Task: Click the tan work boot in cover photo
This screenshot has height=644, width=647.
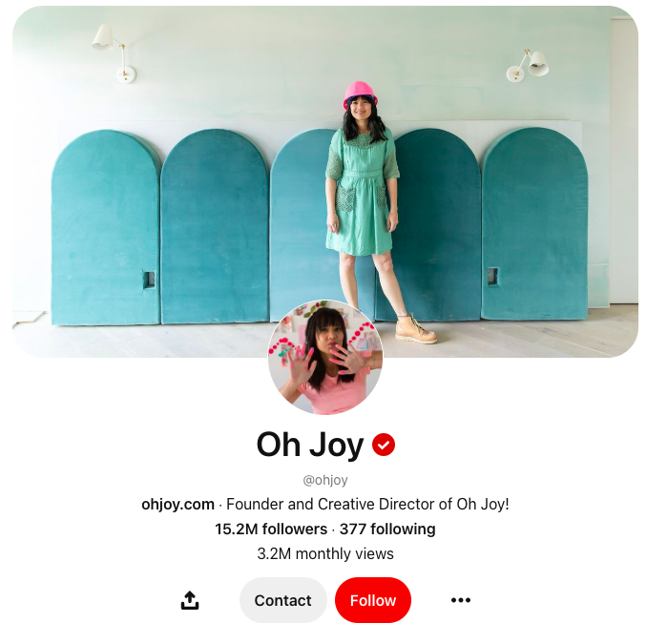Action: pyautogui.click(x=415, y=329)
